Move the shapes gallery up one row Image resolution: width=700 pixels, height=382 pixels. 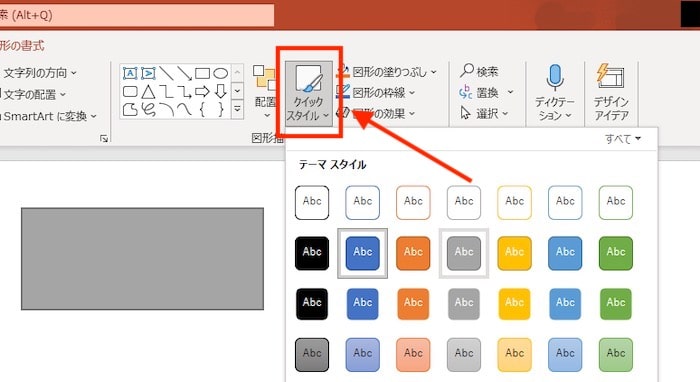[x=238, y=73]
